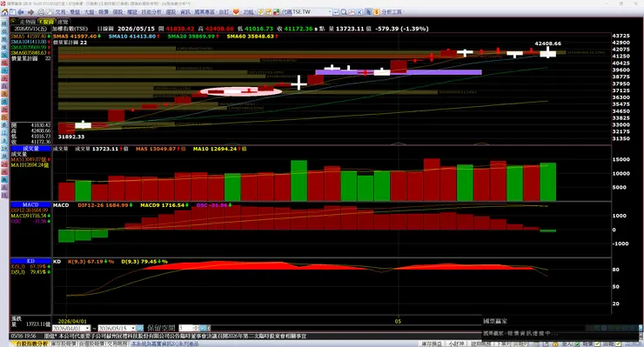This screenshot has height=347, width=644.
Task: Click the 31892.33 low price label
Action: tap(71, 137)
